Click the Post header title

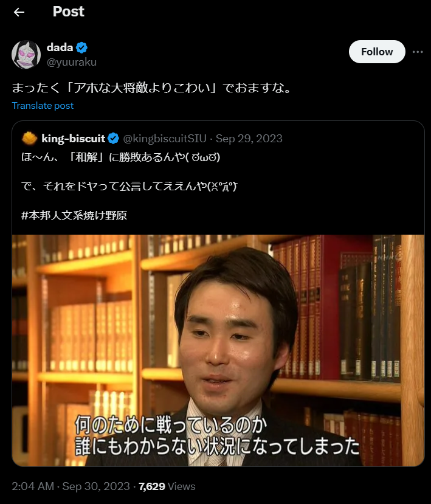(x=69, y=12)
